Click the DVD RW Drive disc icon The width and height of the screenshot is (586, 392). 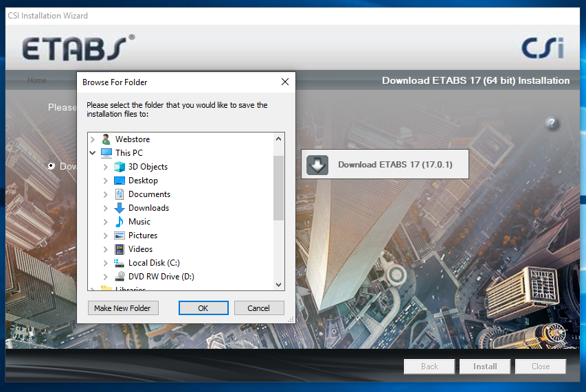(x=120, y=277)
